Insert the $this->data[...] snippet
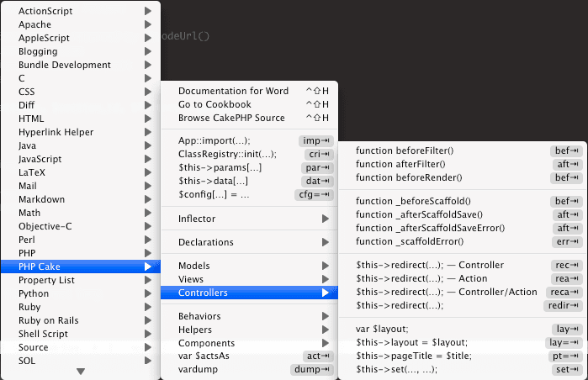 pyautogui.click(x=249, y=182)
